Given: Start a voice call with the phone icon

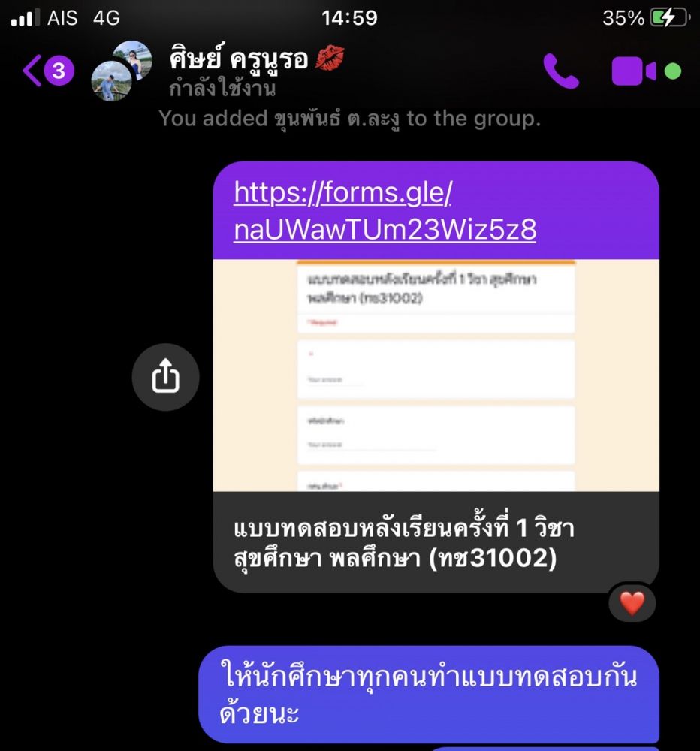Looking at the screenshot, I should click(561, 71).
